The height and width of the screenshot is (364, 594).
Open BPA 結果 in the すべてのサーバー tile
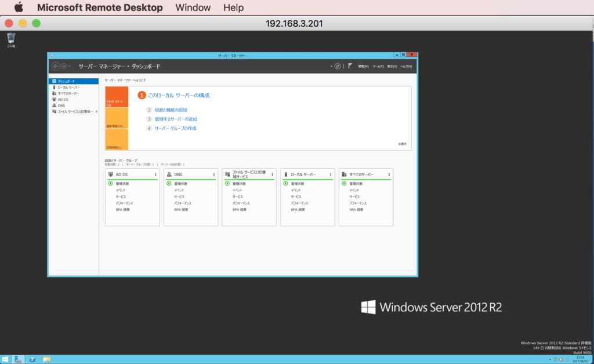coord(356,210)
